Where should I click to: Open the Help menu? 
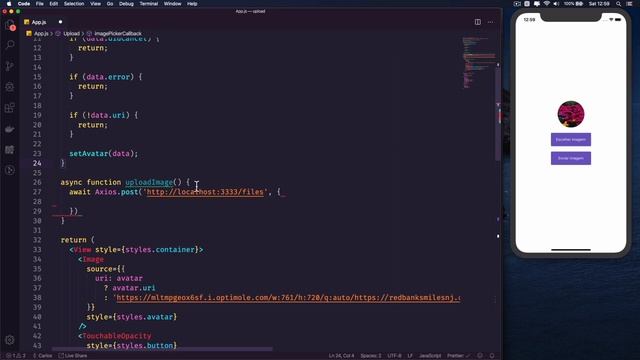[x=192, y=4]
